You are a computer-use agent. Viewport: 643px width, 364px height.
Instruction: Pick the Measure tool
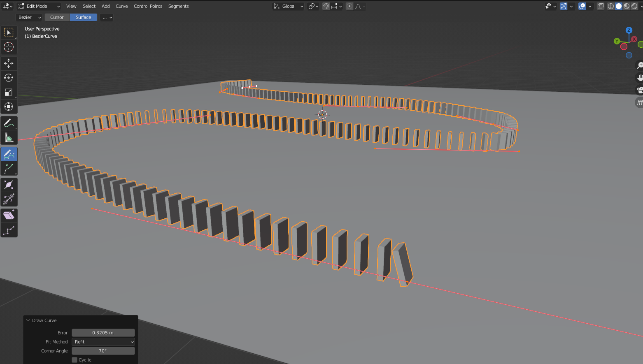[9, 138]
